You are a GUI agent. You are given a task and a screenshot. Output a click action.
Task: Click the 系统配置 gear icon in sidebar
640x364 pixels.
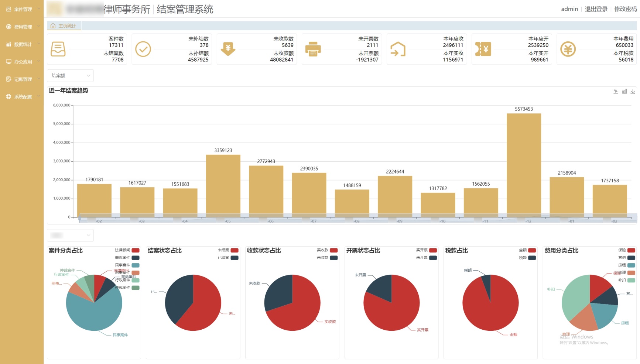pyautogui.click(x=8, y=97)
